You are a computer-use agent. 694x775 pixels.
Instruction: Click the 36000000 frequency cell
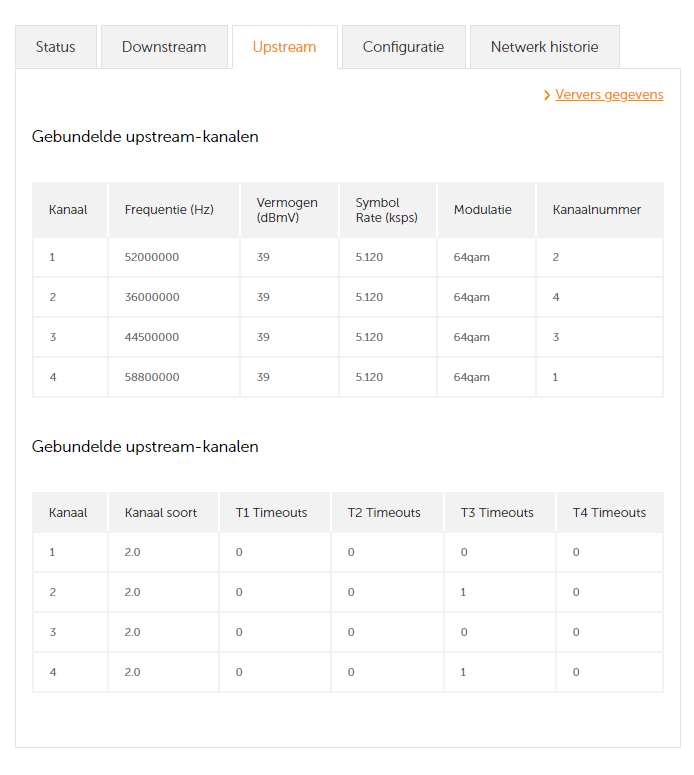point(152,297)
